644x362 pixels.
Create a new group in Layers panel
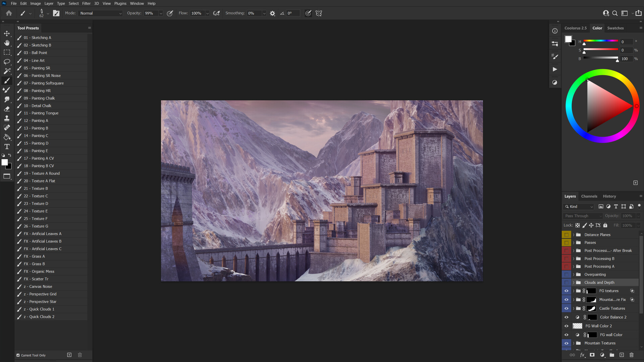click(x=612, y=355)
